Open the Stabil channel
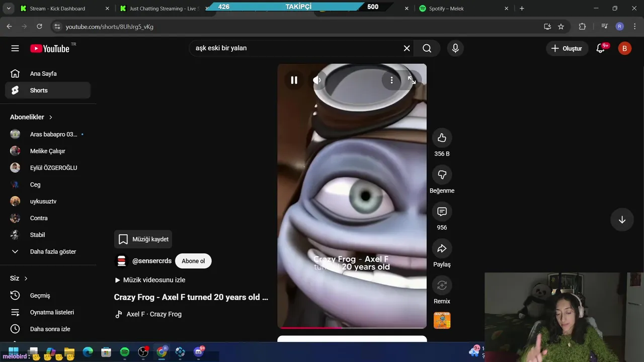The image size is (644, 362). pos(48,235)
